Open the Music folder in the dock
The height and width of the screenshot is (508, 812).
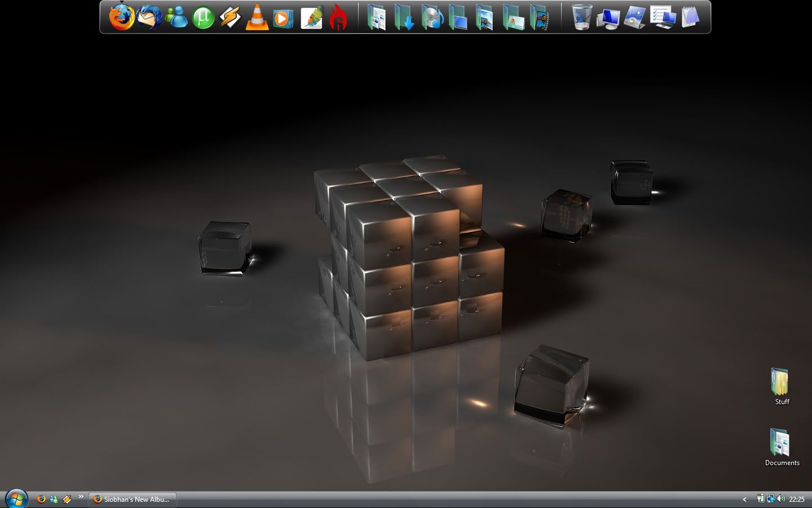tap(431, 17)
